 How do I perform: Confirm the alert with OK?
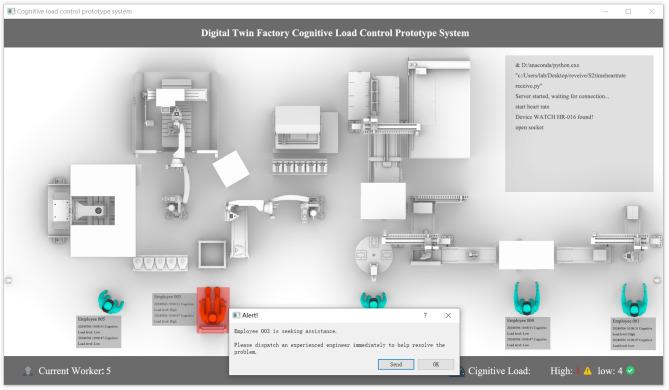tap(436, 364)
